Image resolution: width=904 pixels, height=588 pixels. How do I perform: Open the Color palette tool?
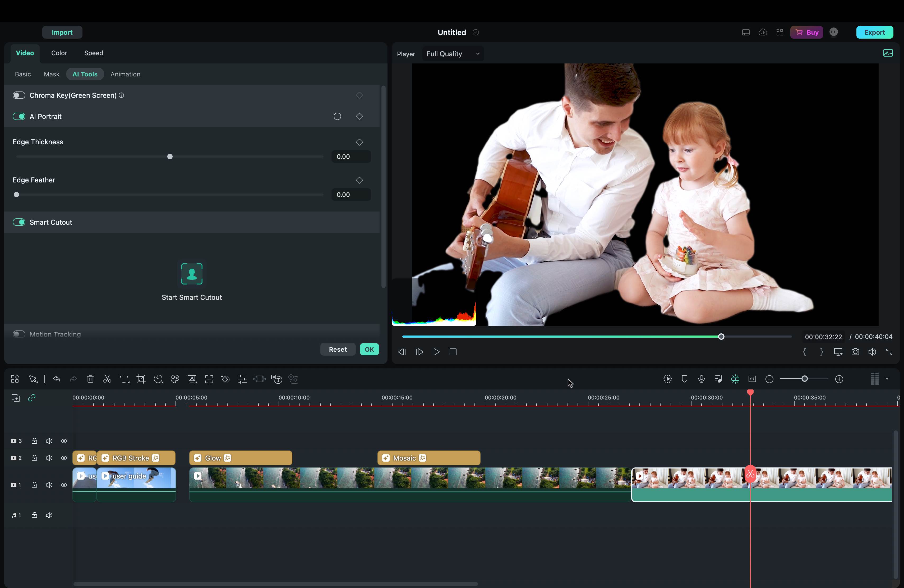[175, 379]
